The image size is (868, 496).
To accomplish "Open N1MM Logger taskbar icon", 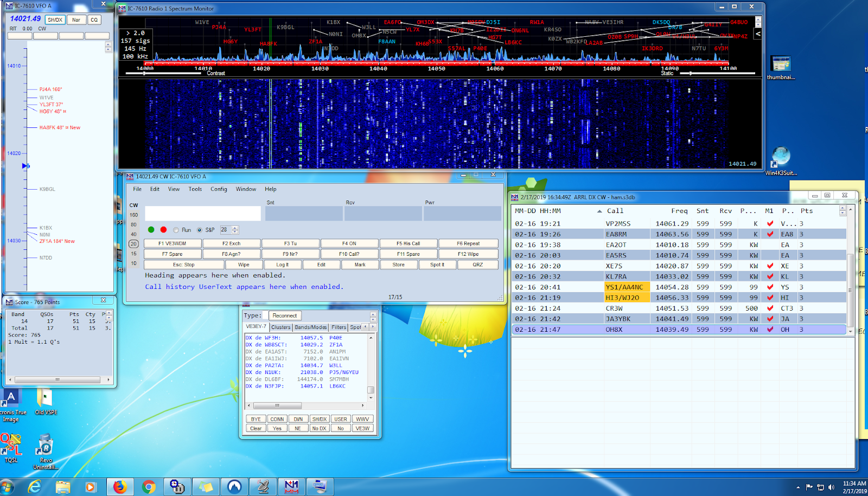I will [291, 487].
